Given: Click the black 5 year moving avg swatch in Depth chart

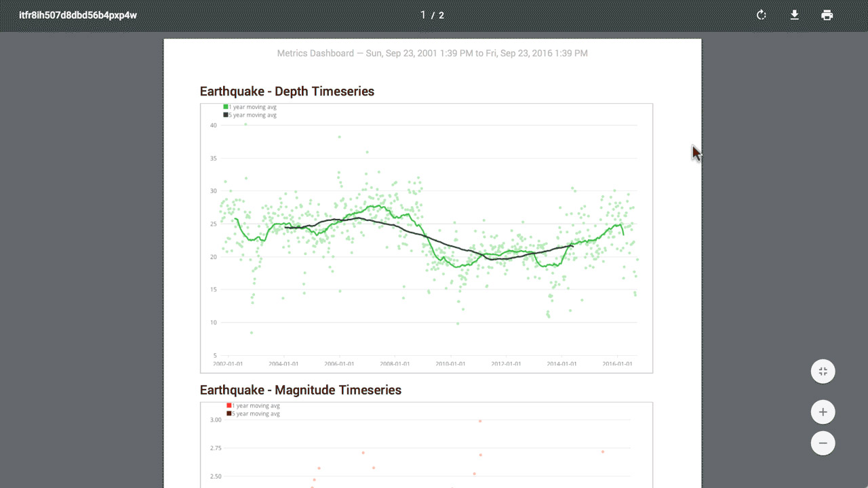Looking at the screenshot, I should 226,115.
